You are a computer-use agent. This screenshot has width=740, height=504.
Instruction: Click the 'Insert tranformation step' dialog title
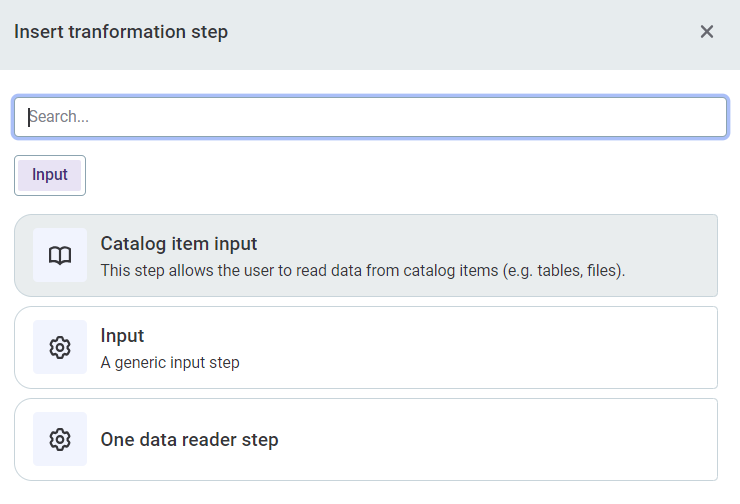point(121,32)
